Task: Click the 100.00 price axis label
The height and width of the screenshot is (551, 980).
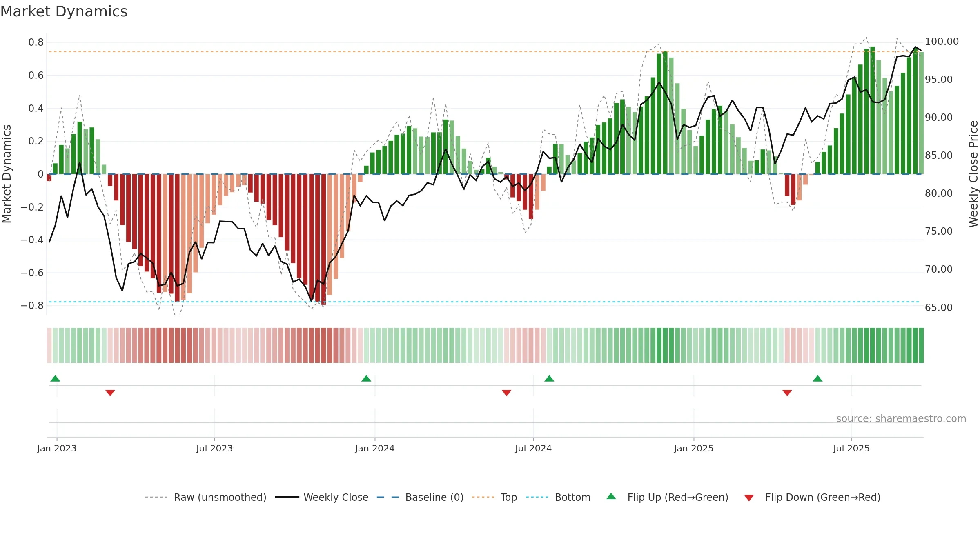Action: [942, 42]
